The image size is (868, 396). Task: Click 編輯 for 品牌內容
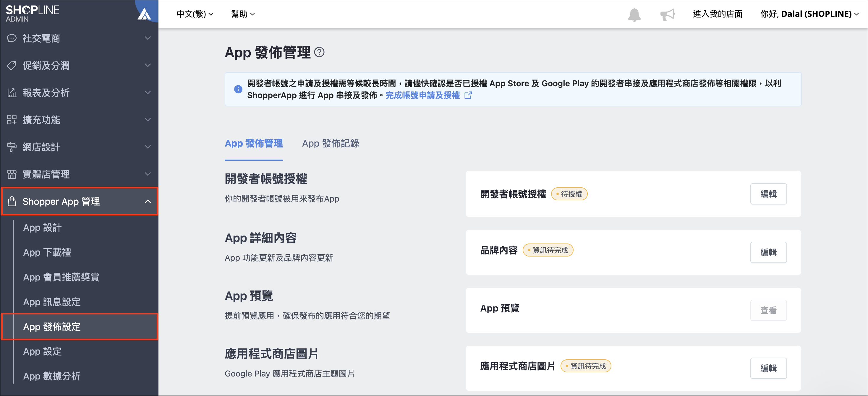[x=768, y=252]
